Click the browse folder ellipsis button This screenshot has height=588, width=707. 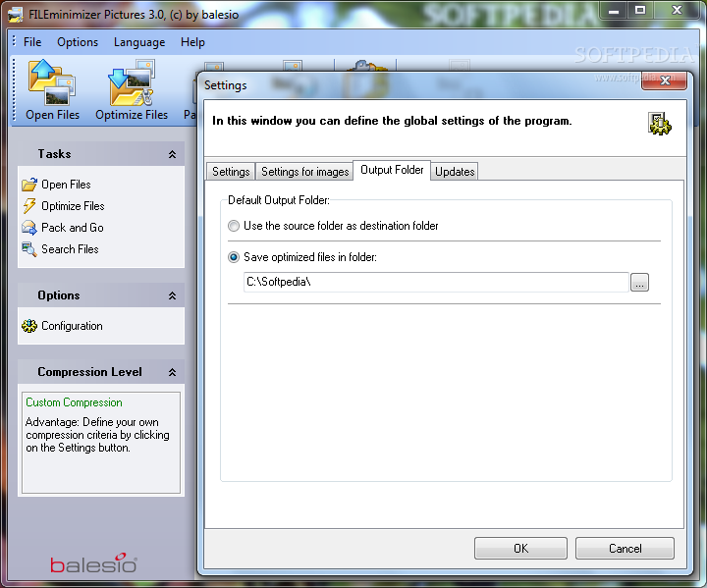click(639, 283)
